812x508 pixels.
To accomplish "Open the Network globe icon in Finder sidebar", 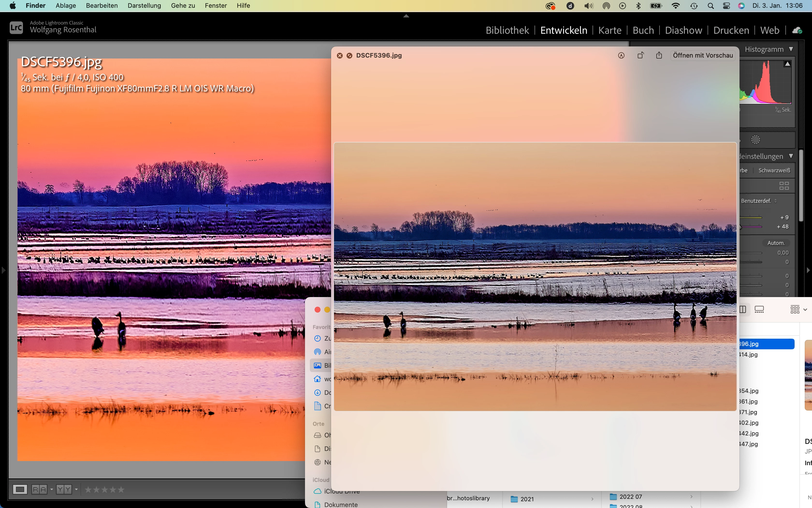I will [x=317, y=462].
